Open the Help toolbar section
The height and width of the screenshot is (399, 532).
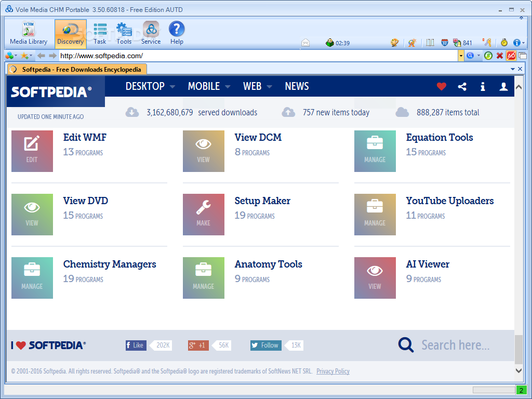[177, 33]
